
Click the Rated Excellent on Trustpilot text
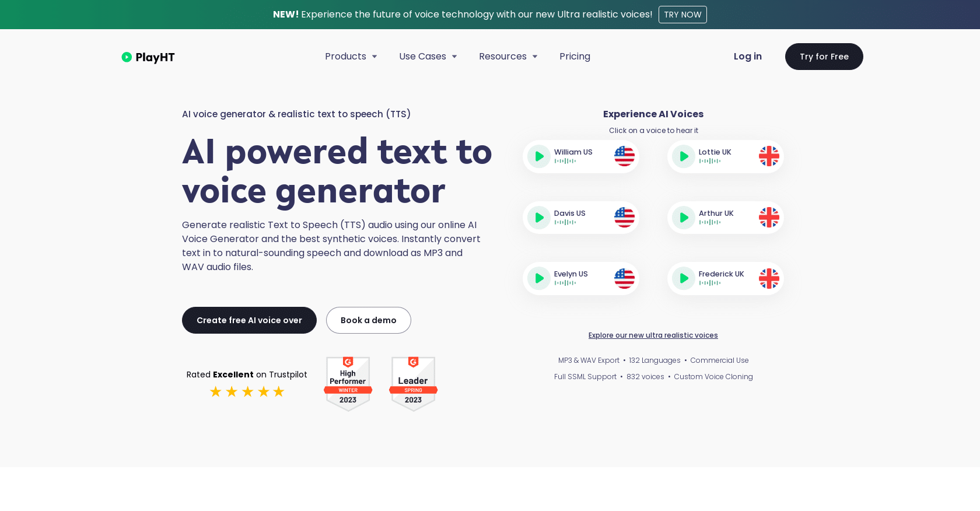(x=247, y=374)
